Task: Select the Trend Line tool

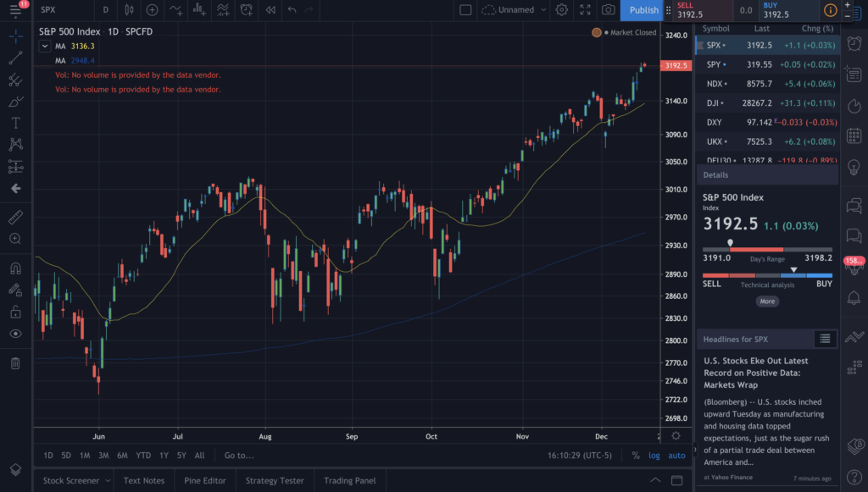Action: (15, 58)
